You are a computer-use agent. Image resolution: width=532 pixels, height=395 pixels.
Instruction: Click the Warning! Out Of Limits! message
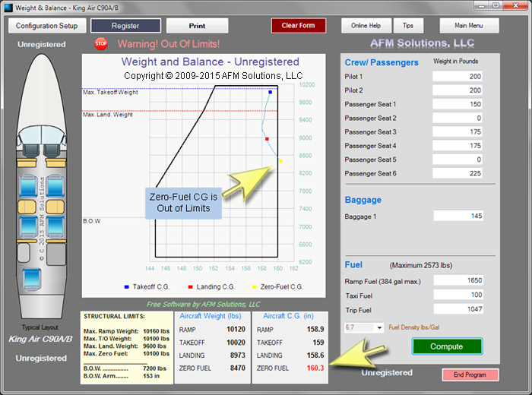point(169,44)
